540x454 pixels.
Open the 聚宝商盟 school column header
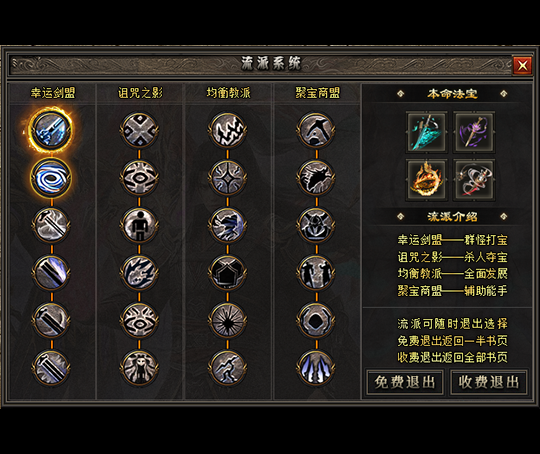317,93
